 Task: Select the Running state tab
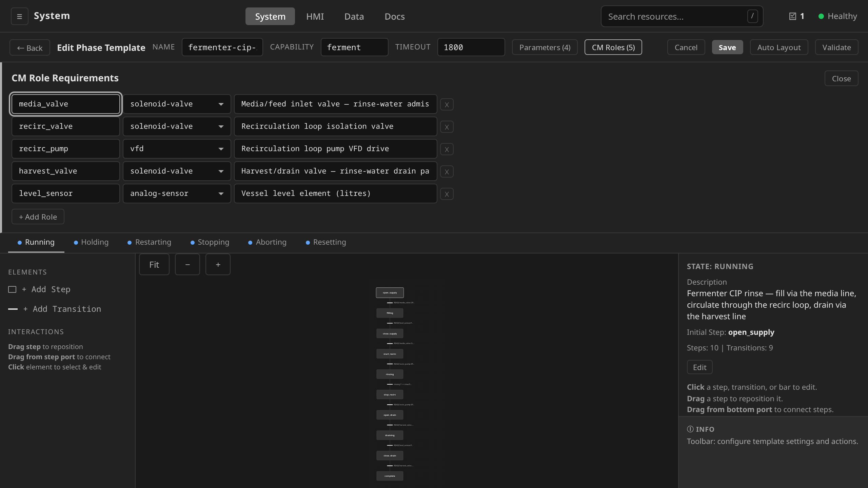36,242
